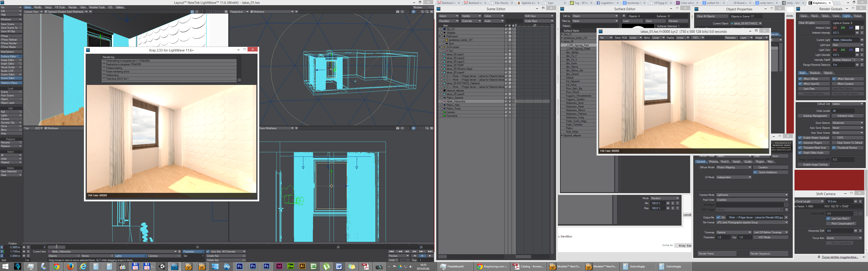Click the Clear All Lights button
Image resolution: width=868 pixels, height=271 pixels.
tap(814, 23)
